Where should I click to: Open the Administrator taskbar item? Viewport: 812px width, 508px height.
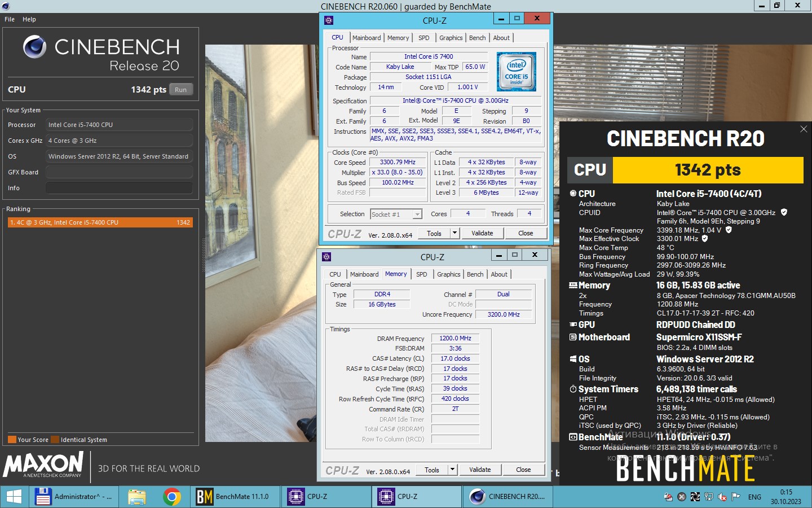tap(73, 497)
